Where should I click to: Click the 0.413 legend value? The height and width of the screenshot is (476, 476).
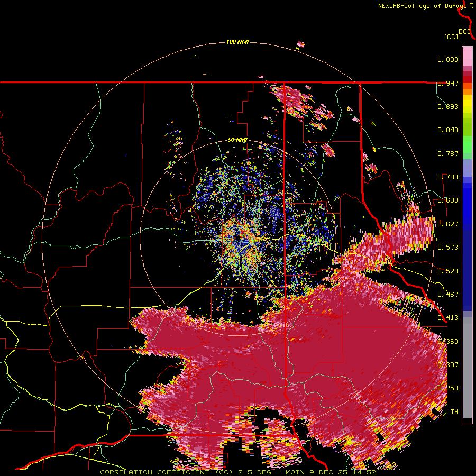pos(448,317)
